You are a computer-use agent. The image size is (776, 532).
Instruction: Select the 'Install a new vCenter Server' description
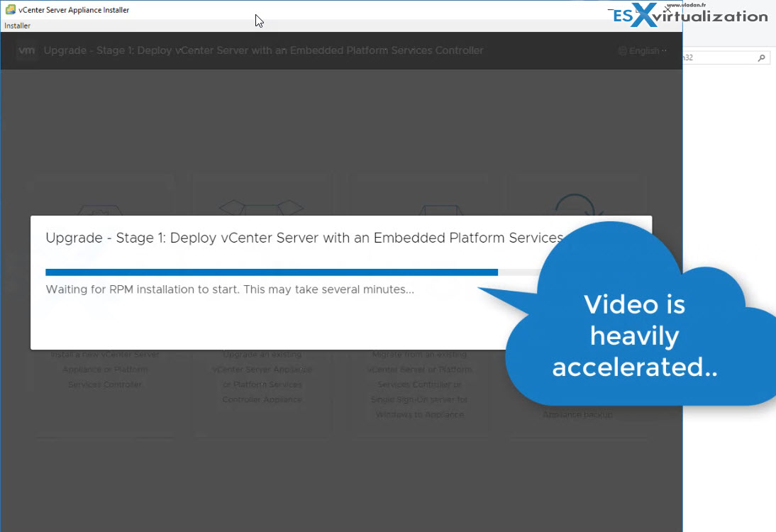pos(105,369)
